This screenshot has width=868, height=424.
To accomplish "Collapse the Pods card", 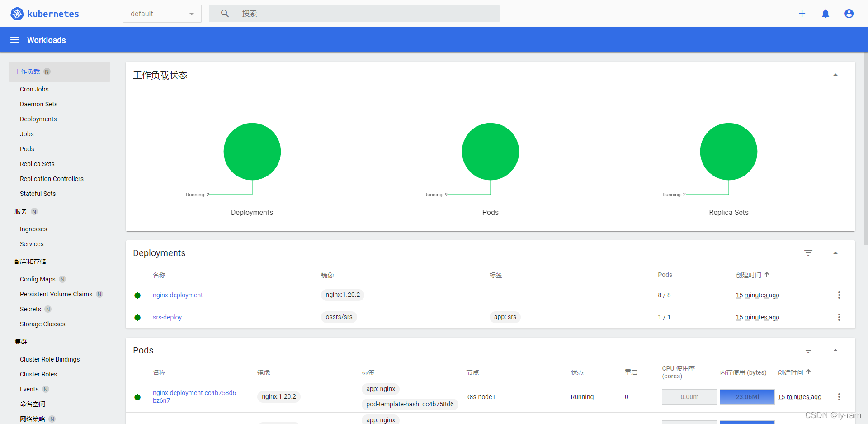I will [835, 350].
